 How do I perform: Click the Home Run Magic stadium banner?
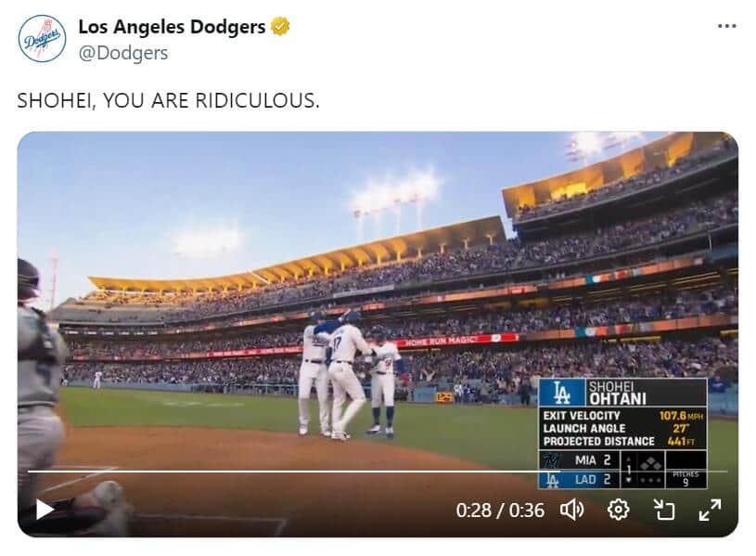click(442, 341)
